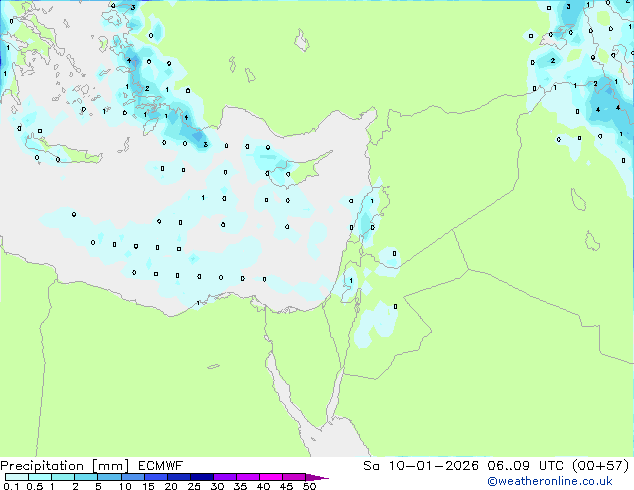The image size is (634, 490).
Task: Click the '10' legend tick label
Action: 125,486
